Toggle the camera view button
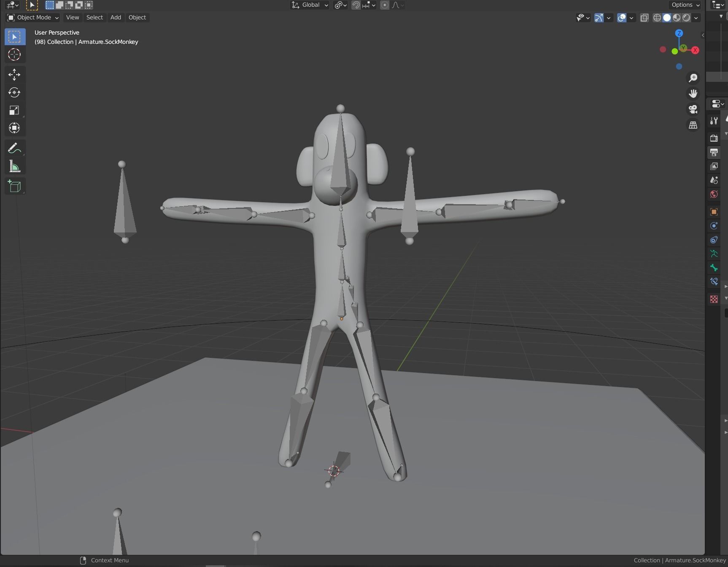The width and height of the screenshot is (728, 567). click(x=693, y=110)
